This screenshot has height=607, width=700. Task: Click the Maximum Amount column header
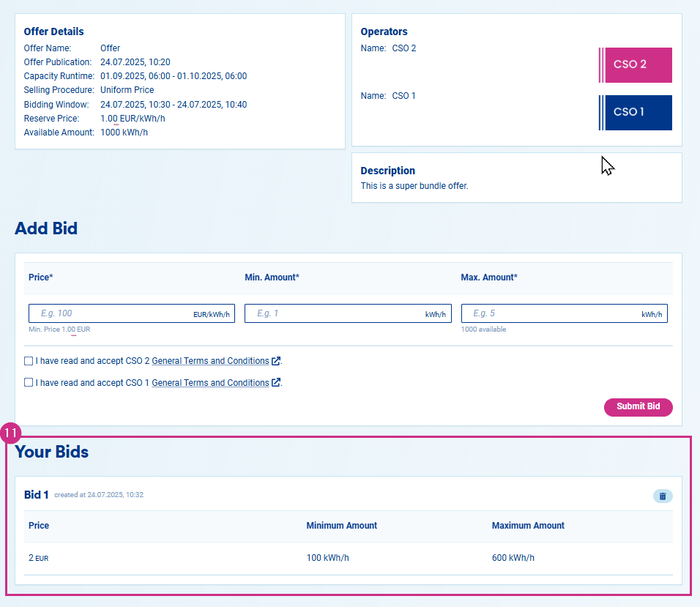pyautogui.click(x=528, y=525)
